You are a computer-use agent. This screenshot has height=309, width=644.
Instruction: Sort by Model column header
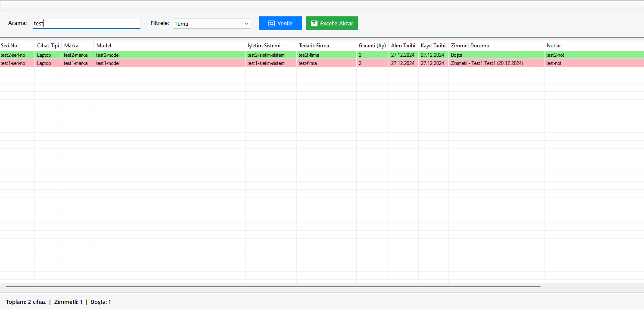(x=170, y=46)
